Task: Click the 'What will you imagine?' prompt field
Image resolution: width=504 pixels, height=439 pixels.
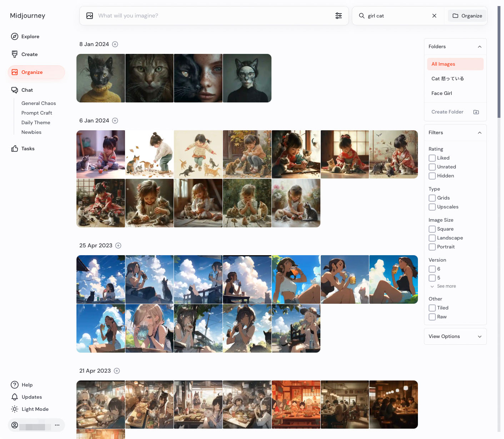Action: pyautogui.click(x=214, y=16)
